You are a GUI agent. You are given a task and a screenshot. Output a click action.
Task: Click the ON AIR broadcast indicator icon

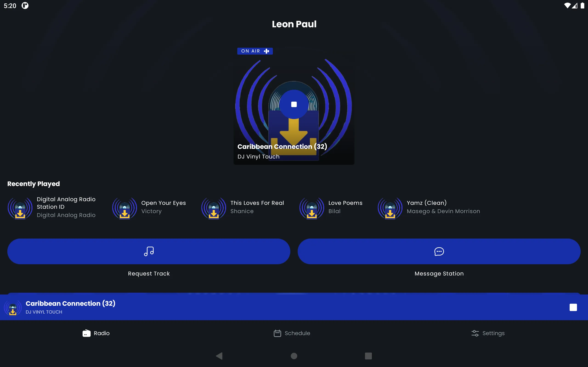pyautogui.click(x=266, y=51)
